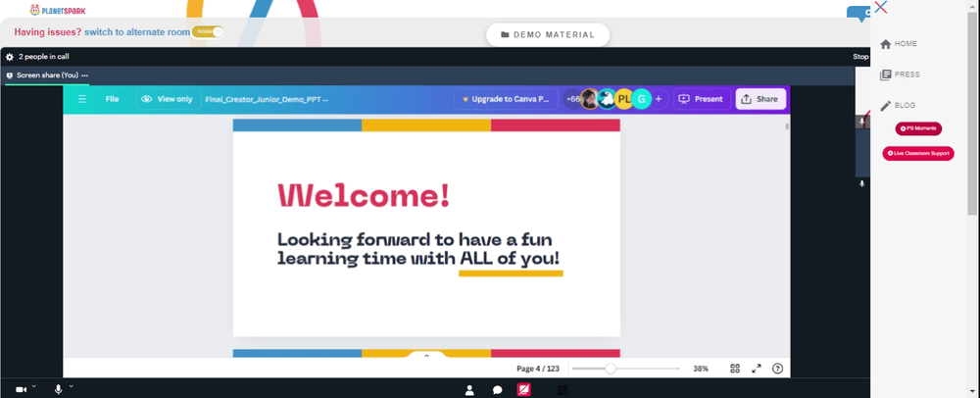The height and width of the screenshot is (398, 980).
Task: Click the side menu scrollbar
Action: click(972, 113)
